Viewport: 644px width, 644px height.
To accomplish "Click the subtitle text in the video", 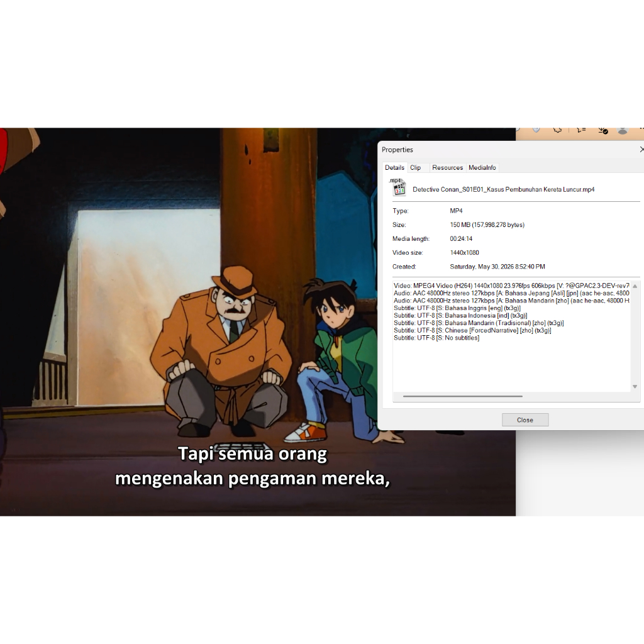I will pos(253,466).
